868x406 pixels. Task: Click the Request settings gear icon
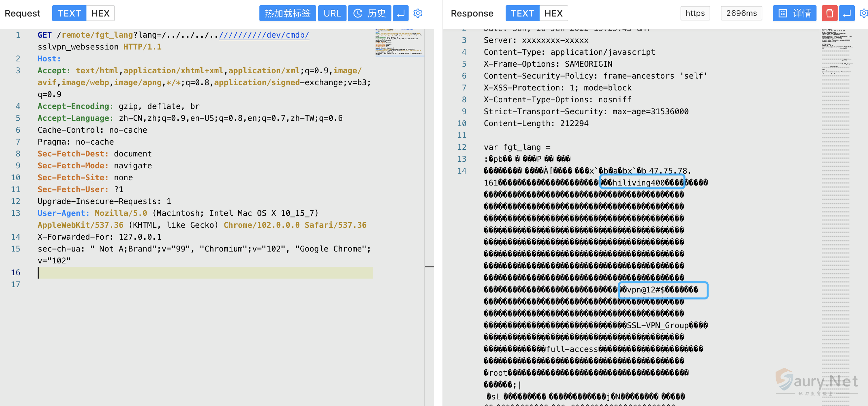418,13
